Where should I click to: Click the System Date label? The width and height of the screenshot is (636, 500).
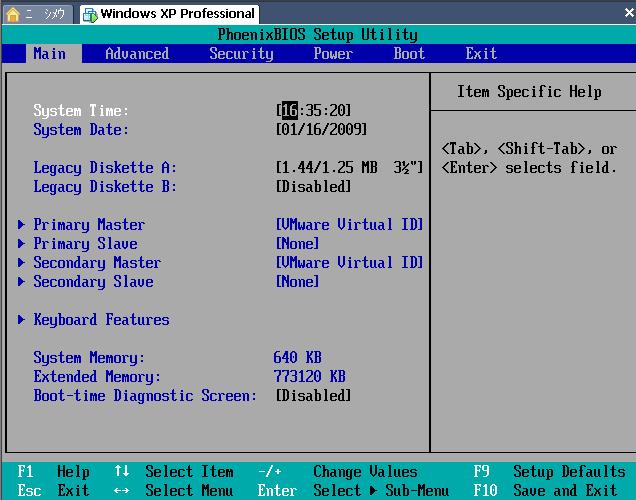coord(81,130)
